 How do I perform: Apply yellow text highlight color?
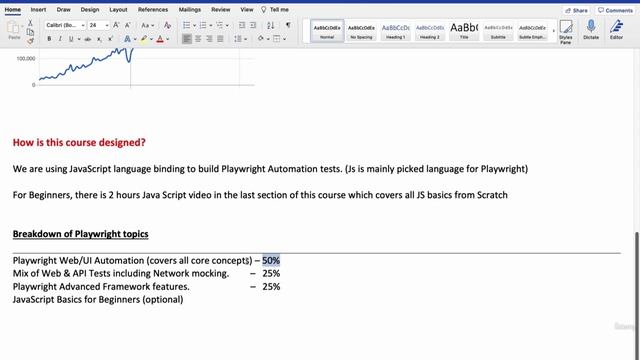click(144, 39)
